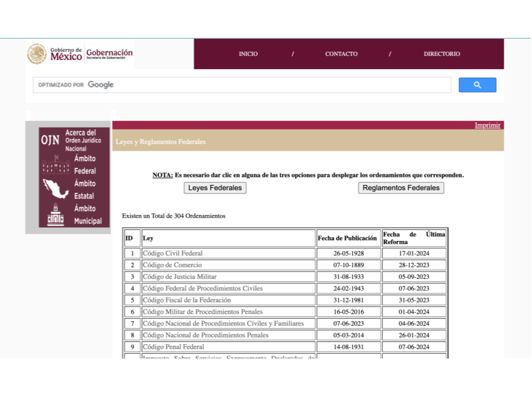Screen dimensions: 532x399
Task: Click the ID cell of Código Penal Federal
Action: click(x=132, y=347)
